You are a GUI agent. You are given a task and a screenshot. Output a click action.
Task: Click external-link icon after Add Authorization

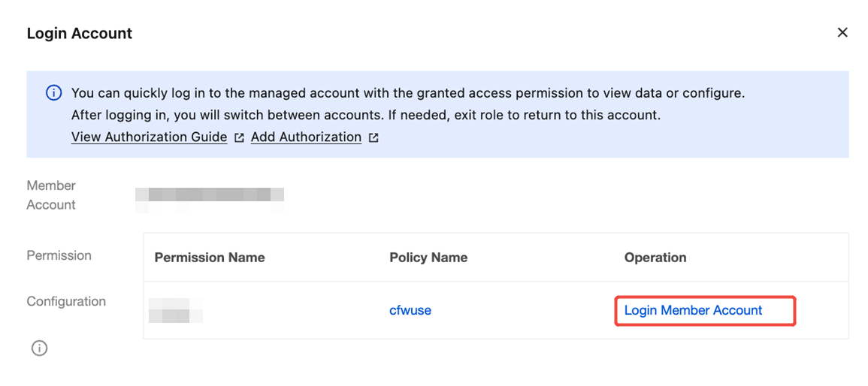(374, 137)
